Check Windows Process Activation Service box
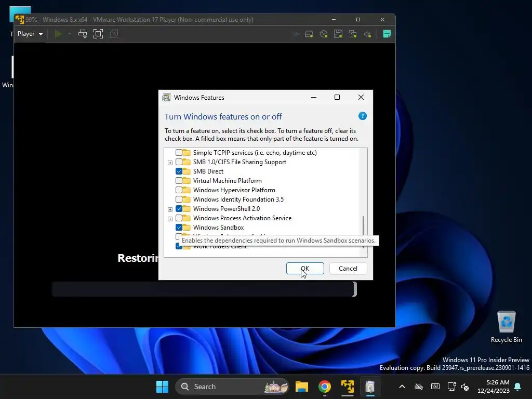 pyautogui.click(x=179, y=218)
